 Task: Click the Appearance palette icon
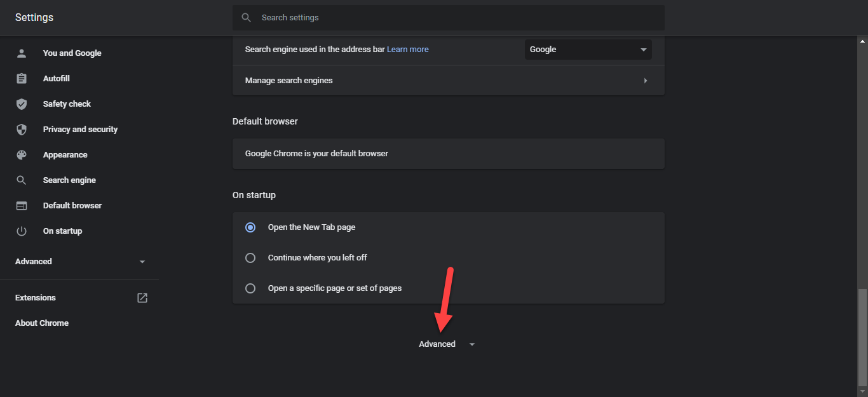[x=22, y=155]
